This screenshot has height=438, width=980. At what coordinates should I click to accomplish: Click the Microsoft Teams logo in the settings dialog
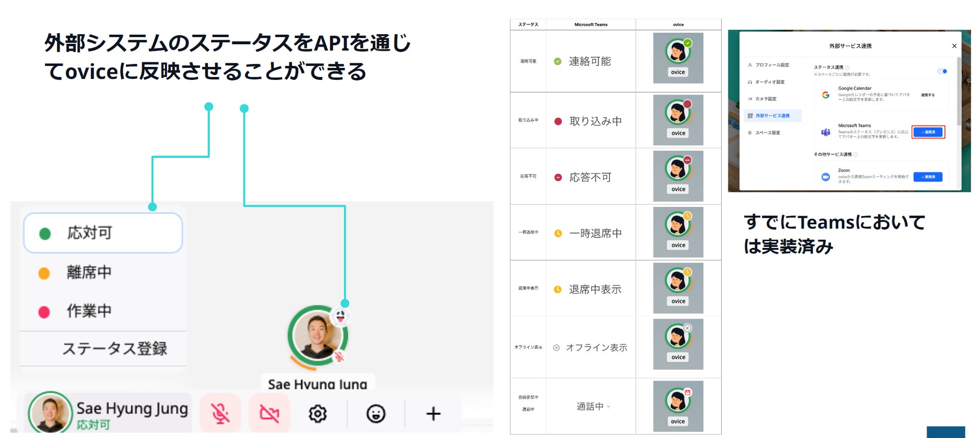[x=826, y=132]
